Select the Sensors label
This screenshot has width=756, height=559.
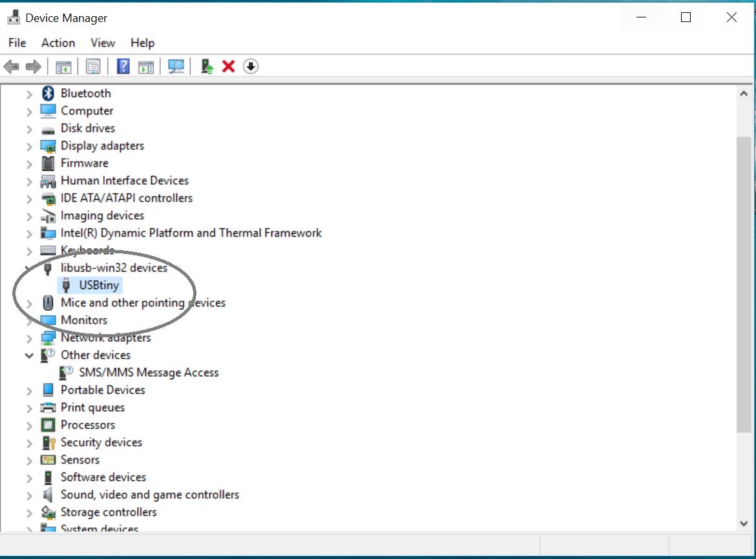point(80,459)
